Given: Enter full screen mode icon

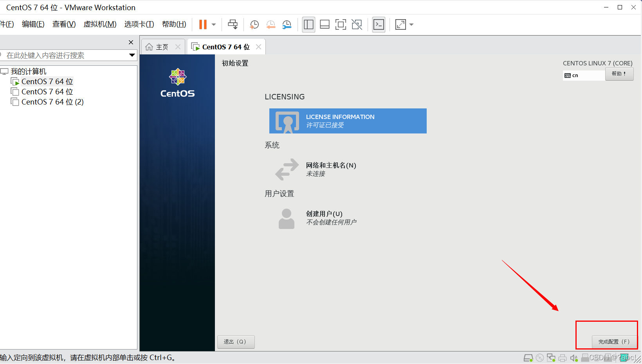Looking at the screenshot, I should click(341, 25).
